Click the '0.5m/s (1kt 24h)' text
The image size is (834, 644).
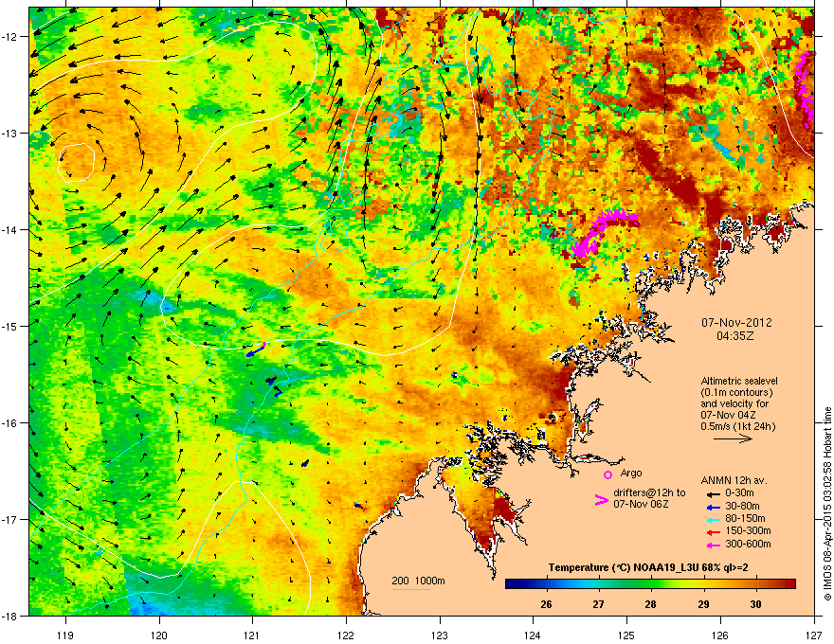[737, 427]
